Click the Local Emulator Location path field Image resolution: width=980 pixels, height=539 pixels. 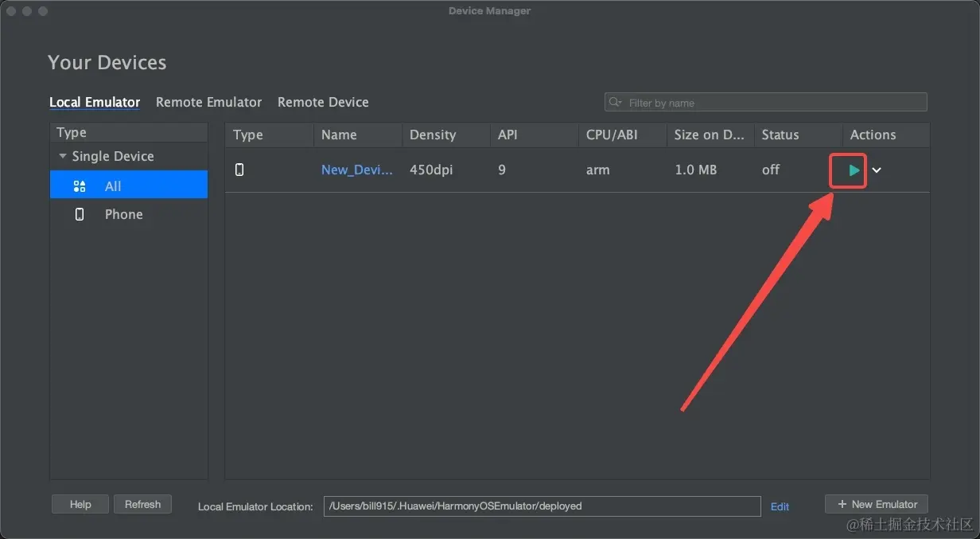[x=542, y=506]
